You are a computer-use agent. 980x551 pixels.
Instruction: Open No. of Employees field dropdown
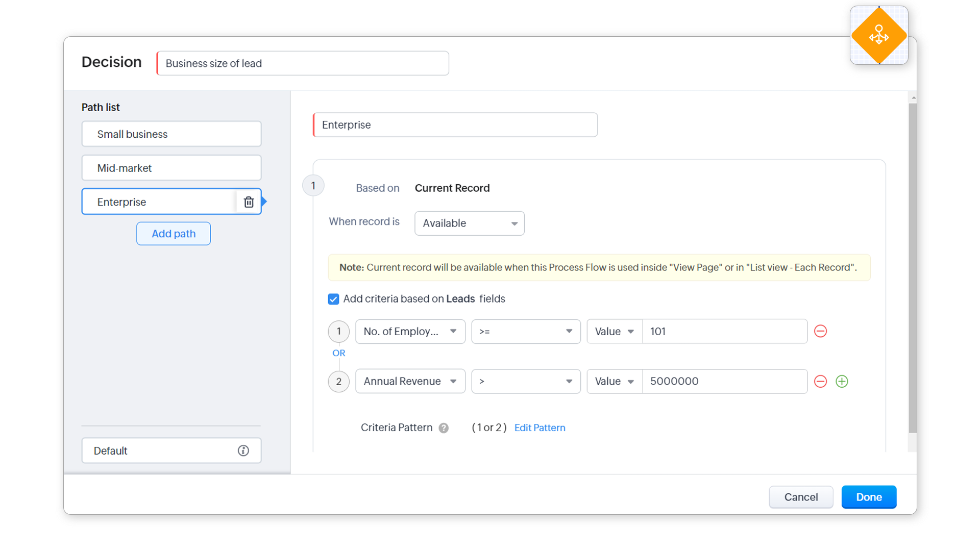pos(410,332)
